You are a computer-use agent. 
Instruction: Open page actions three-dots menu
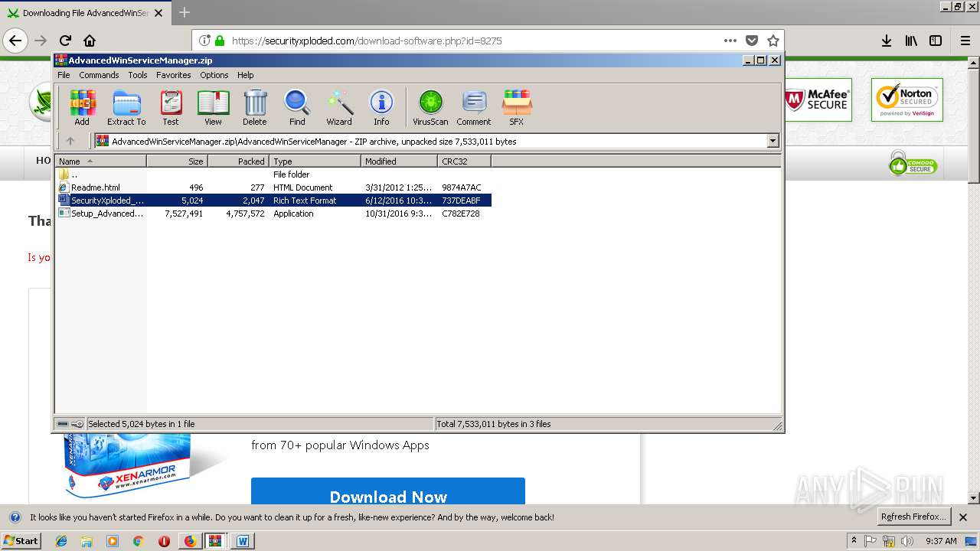pyautogui.click(x=730, y=41)
